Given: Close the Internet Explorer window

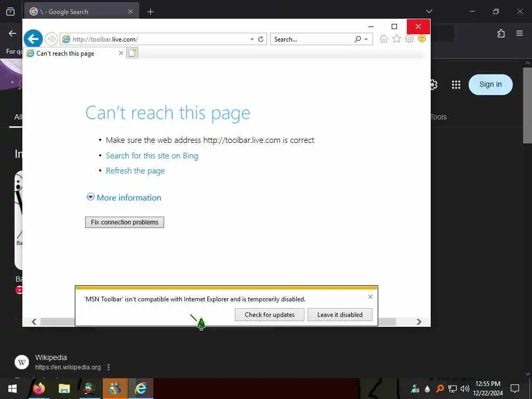Looking at the screenshot, I should 418,26.
